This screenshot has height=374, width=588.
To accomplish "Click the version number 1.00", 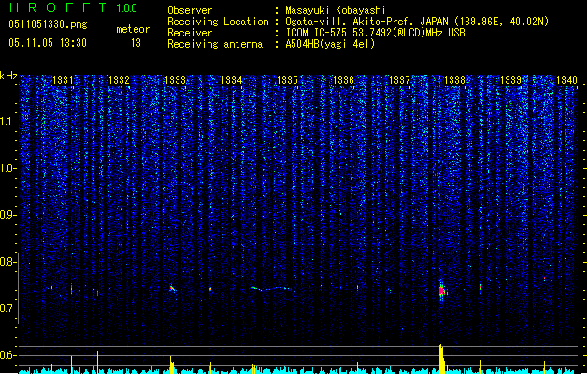I will 126,7.
